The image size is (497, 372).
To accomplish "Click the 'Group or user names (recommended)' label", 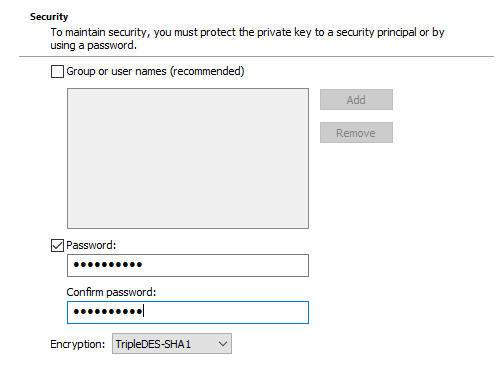I will [155, 71].
